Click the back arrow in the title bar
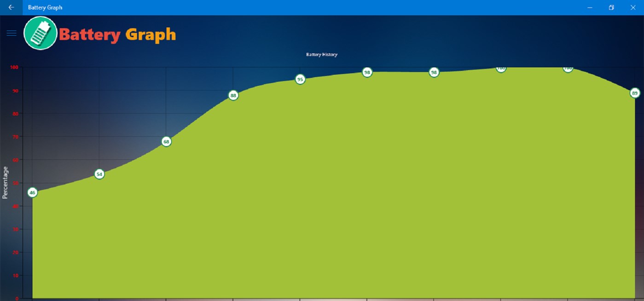 click(x=11, y=7)
